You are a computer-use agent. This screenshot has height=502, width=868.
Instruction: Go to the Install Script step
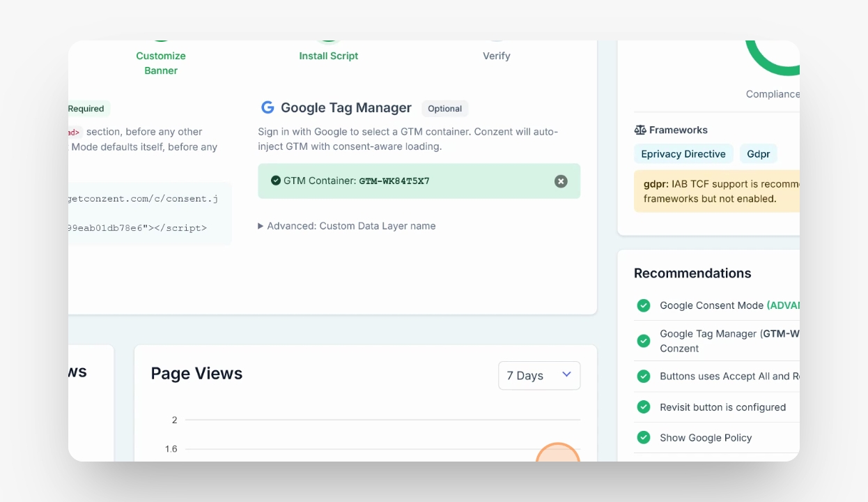329,56
